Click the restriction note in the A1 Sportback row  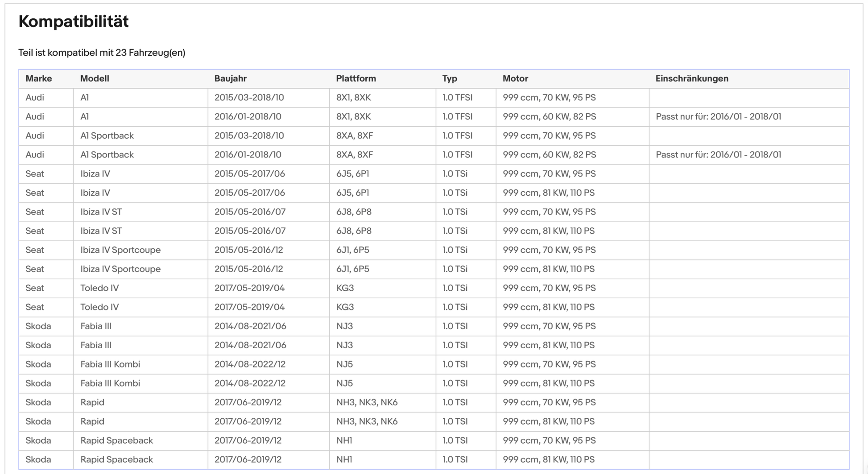pos(718,155)
